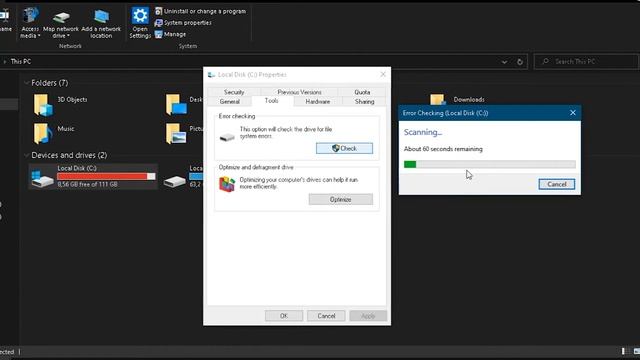This screenshot has width=640, height=360.
Task: Close the Local Disk (C:) Properties dialog
Action: point(383,74)
